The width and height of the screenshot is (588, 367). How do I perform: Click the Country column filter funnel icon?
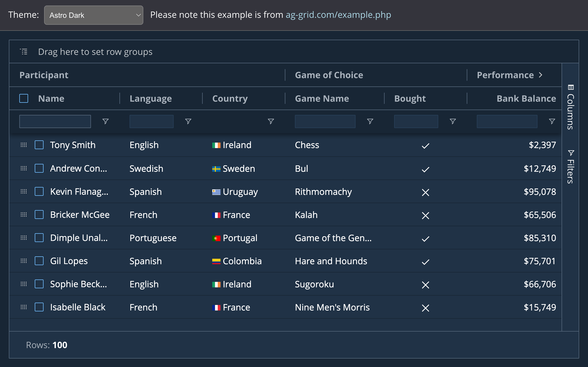[x=271, y=121]
